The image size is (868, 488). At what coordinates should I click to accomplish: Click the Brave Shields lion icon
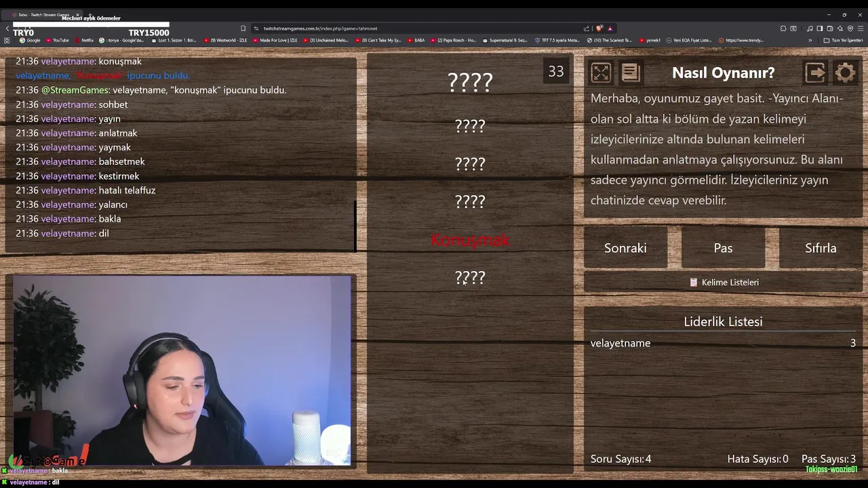[x=599, y=28]
